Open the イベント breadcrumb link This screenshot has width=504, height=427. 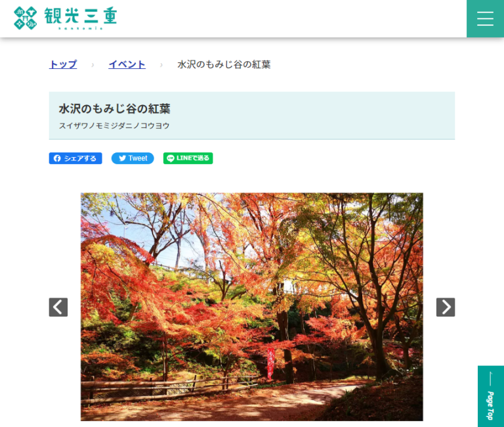127,64
